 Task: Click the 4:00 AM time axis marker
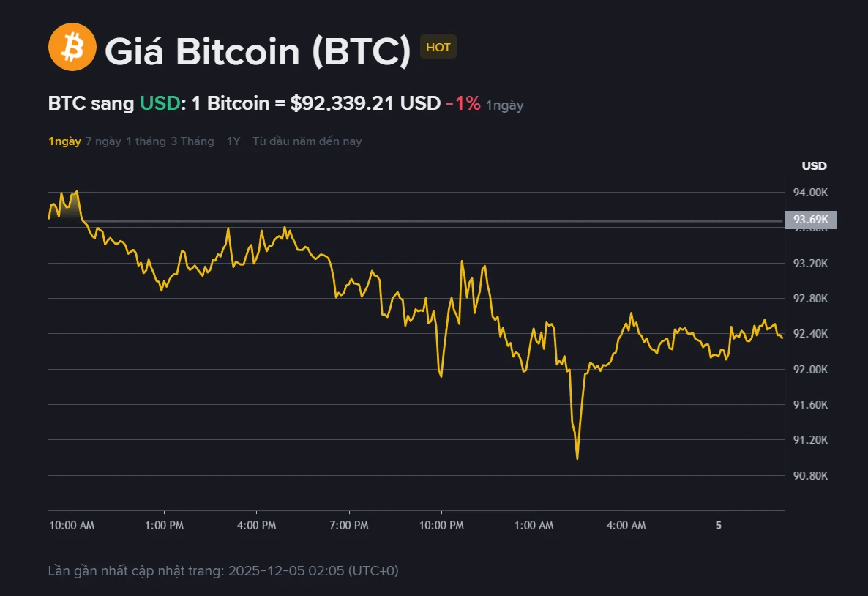click(626, 526)
